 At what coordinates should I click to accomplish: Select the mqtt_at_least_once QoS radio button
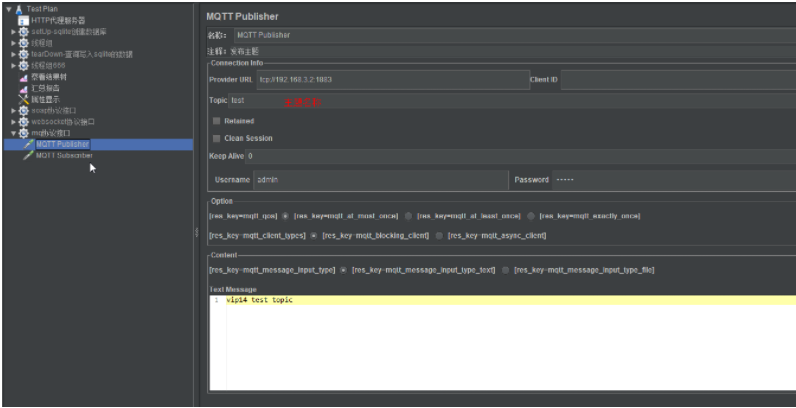(409, 216)
